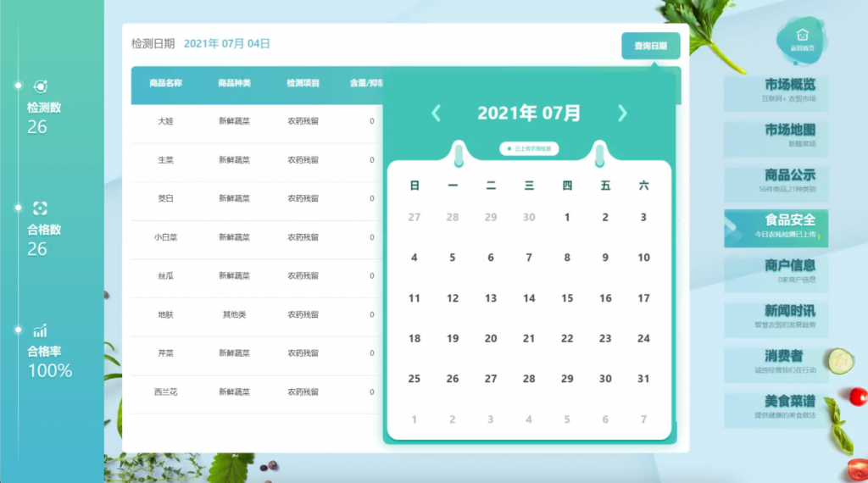The height and width of the screenshot is (483, 868).
Task: Click the 检测数 icon in left sidebar
Action: [x=40, y=86]
